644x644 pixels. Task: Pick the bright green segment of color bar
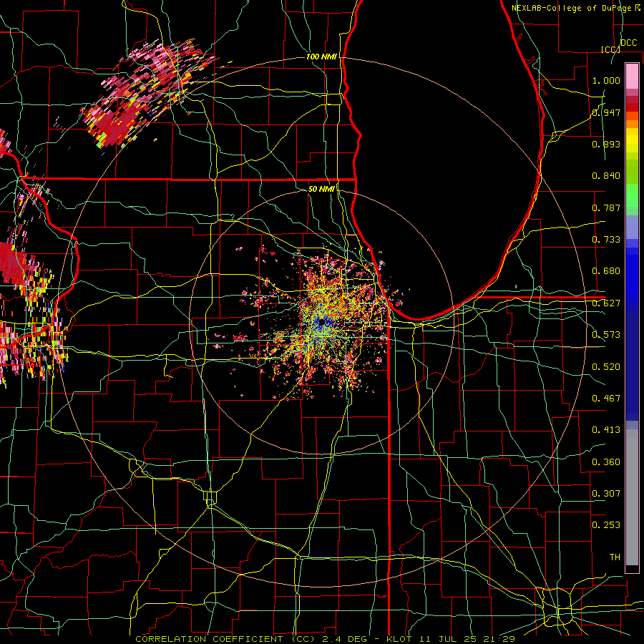coord(632,195)
